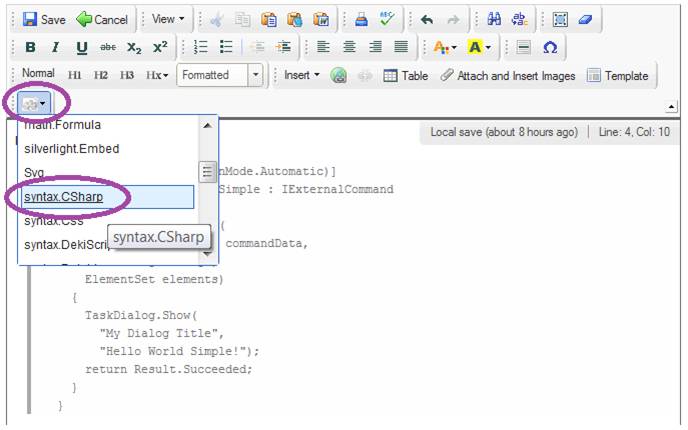
Task: Click the 'Local save (about 8 hours ago)' status
Action: 504,132
